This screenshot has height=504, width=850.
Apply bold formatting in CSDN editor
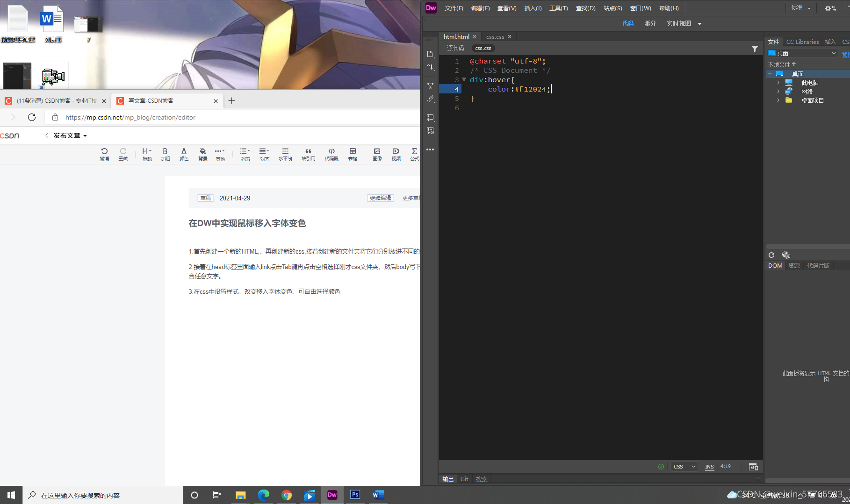pos(165,154)
